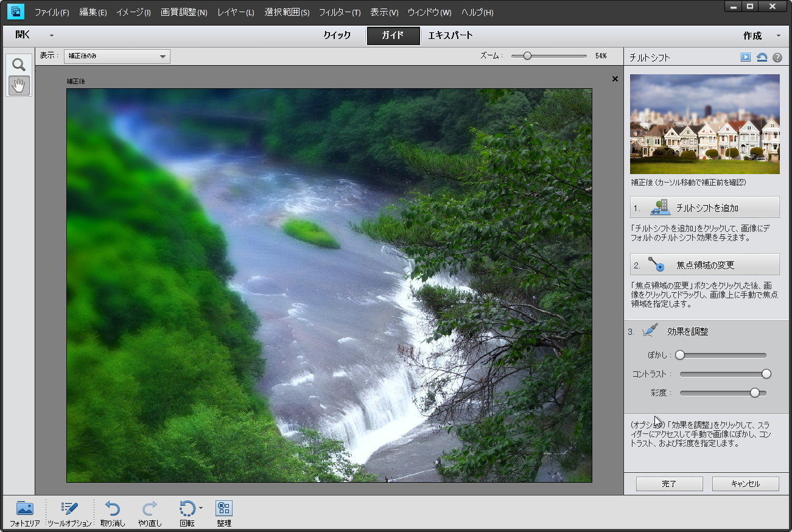Click the 54% zoom value
The image size is (792, 532).
[601, 56]
